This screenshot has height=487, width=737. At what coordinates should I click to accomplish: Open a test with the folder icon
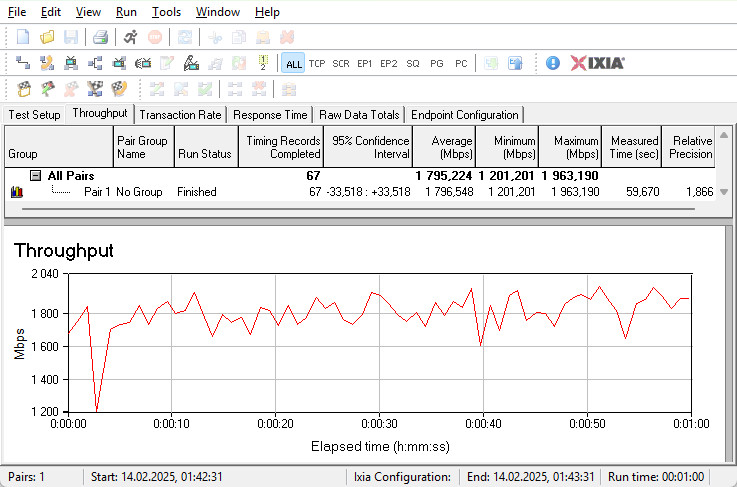click(x=47, y=37)
